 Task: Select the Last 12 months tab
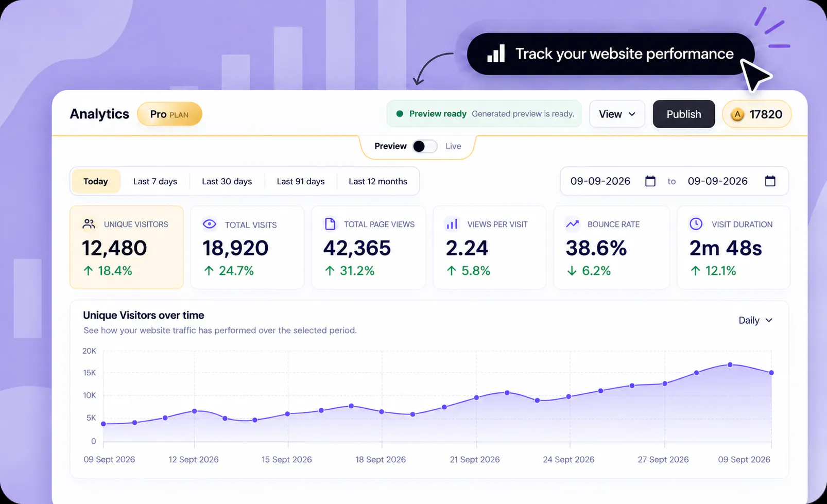coord(378,181)
